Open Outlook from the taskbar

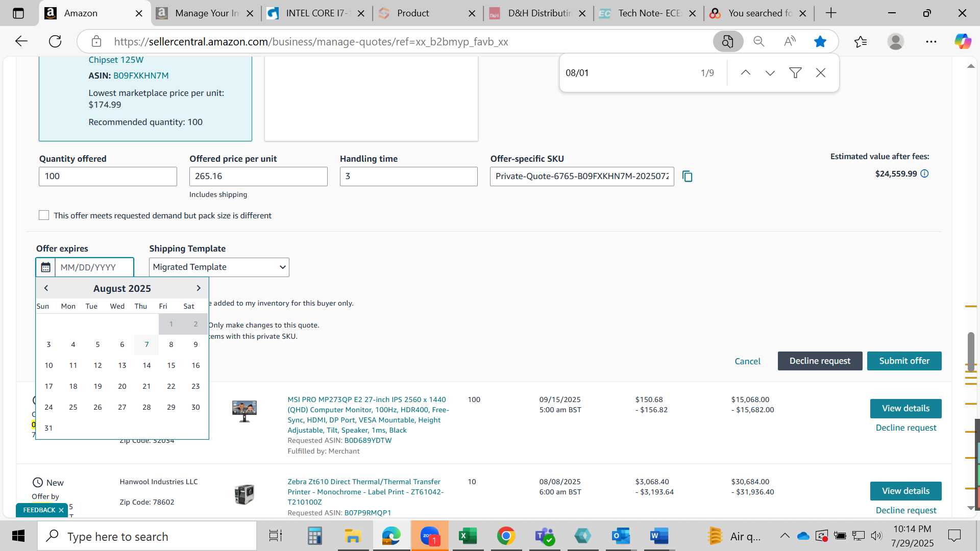tap(621, 536)
